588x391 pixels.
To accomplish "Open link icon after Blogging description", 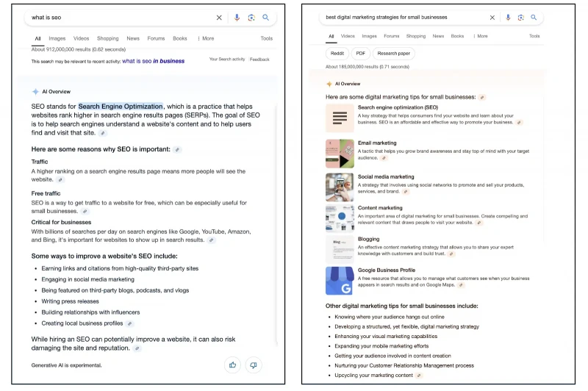I will [x=451, y=254].
